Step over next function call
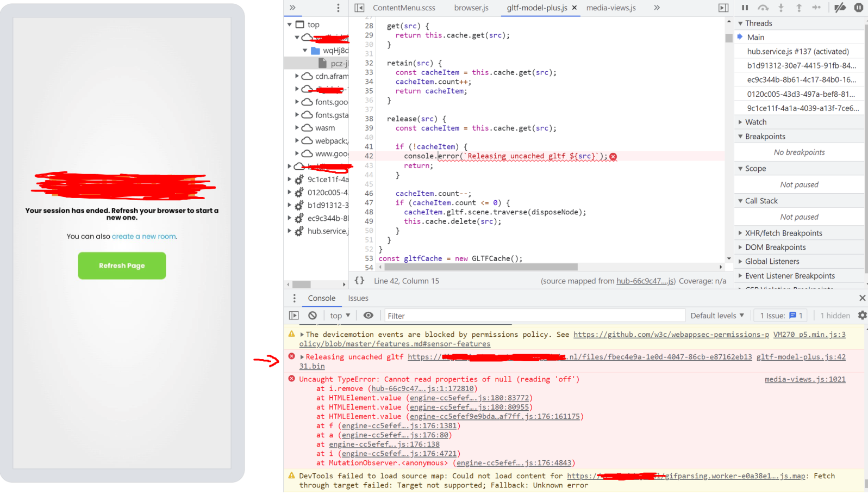 tap(763, 8)
